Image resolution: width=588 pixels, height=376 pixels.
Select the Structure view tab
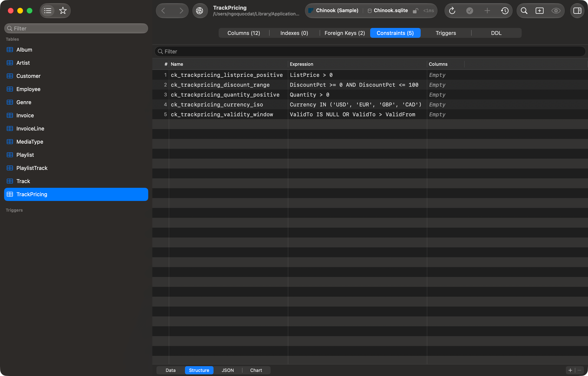tap(199, 370)
